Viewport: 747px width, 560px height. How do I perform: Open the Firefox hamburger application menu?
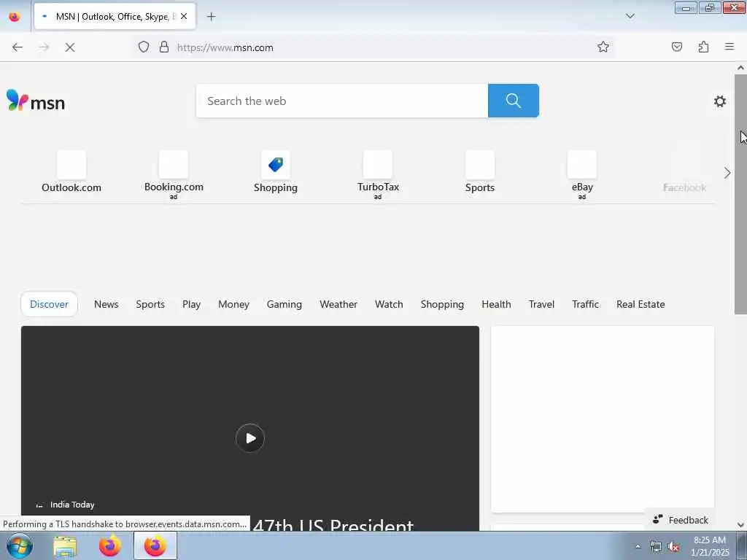click(x=729, y=47)
